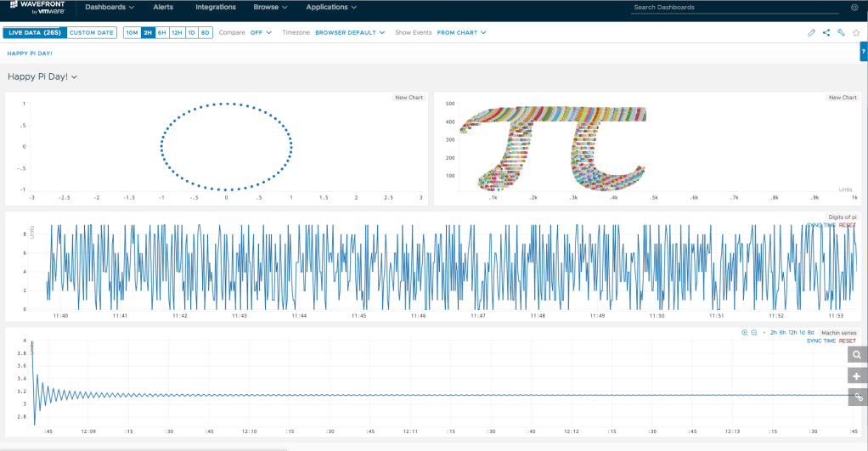The image size is (868, 451).
Task: Click the New Chart label on circle chart
Action: (409, 98)
